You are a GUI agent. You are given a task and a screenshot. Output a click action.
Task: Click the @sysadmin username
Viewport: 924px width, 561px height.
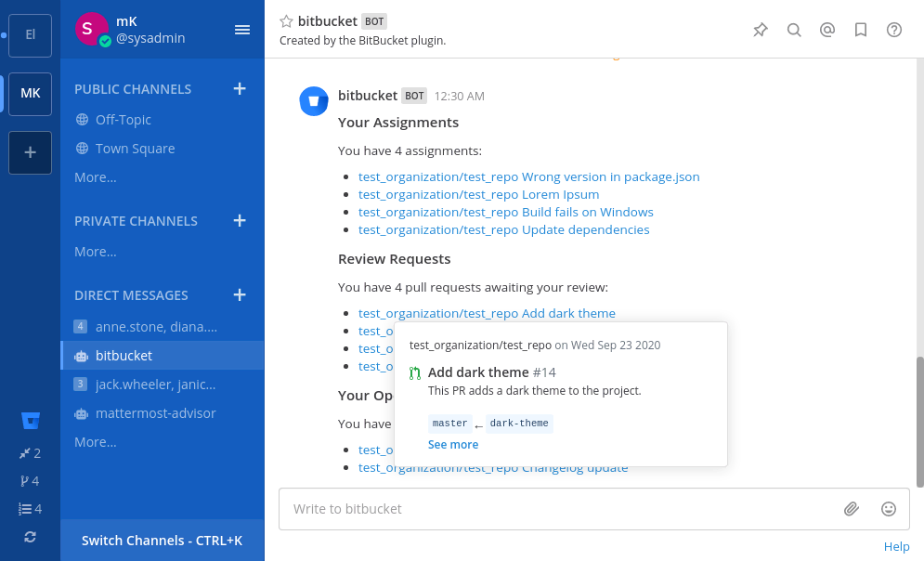[x=150, y=38]
